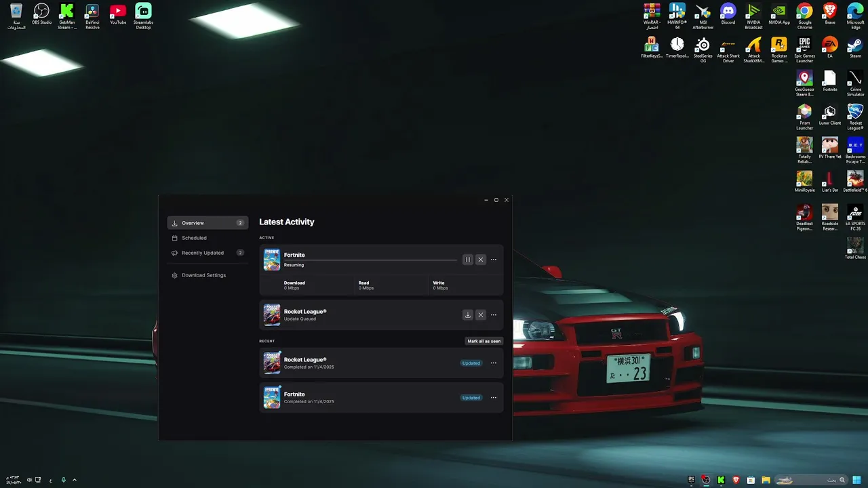Click the queued Rocket League thumbnail
Image resolution: width=868 pixels, height=488 pixels.
pos(272,314)
